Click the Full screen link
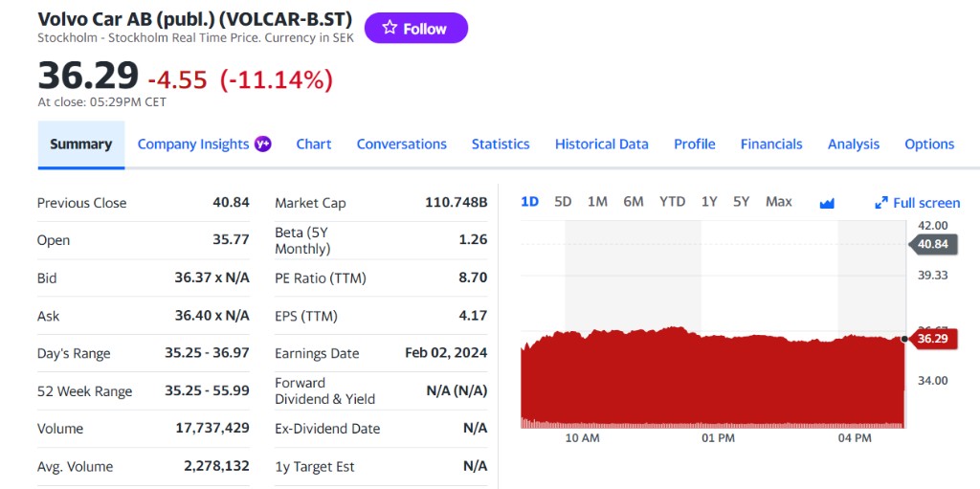This screenshot has height=489, width=980. [x=925, y=203]
